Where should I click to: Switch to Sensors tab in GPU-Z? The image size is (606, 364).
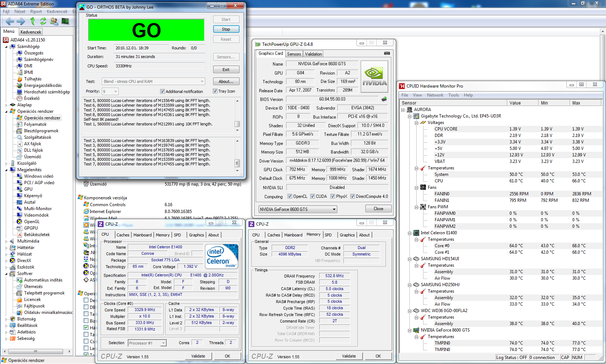click(294, 54)
